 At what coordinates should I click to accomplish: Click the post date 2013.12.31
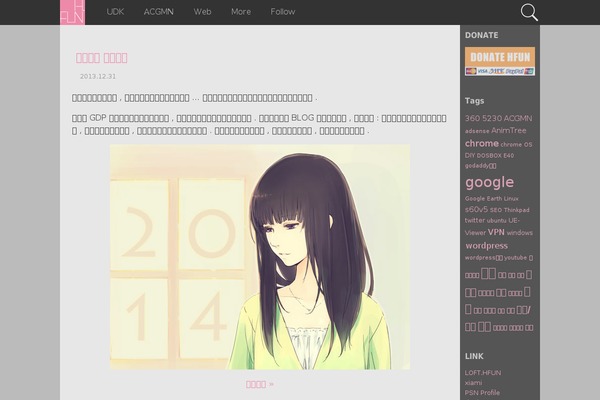click(x=98, y=77)
